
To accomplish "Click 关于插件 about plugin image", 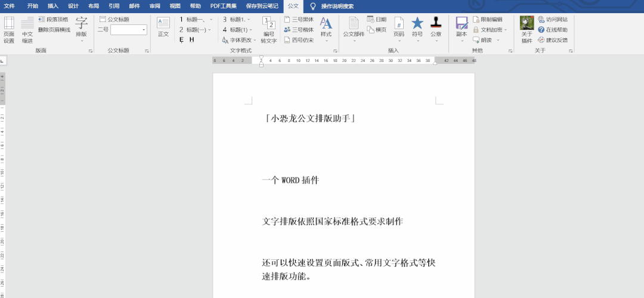I will [x=527, y=23].
